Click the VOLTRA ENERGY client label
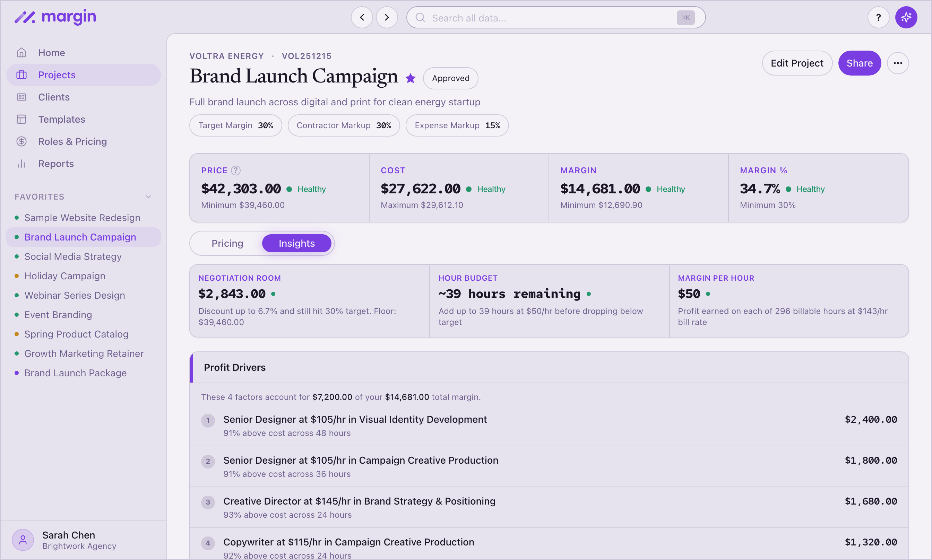Viewport: 932px width, 560px height. (x=226, y=56)
